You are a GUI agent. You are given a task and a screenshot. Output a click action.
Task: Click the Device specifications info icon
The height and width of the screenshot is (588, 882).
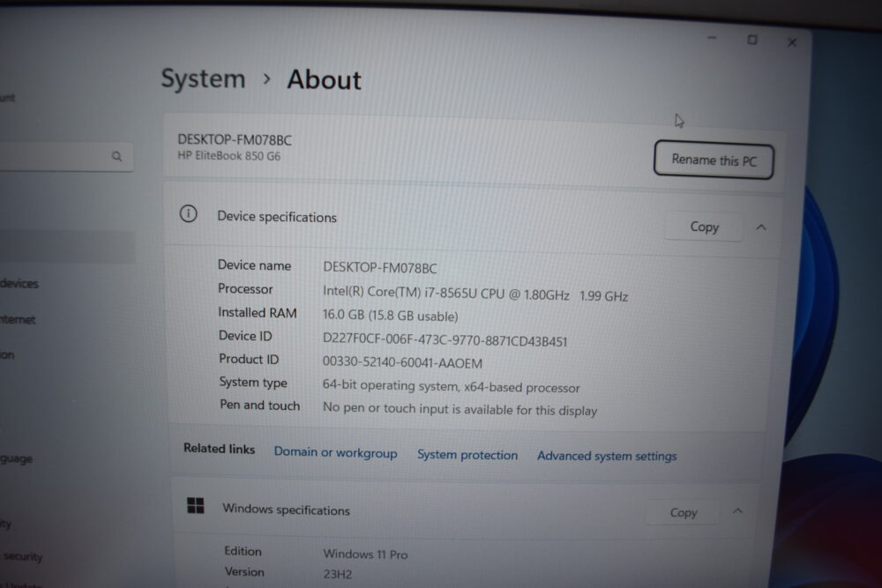click(x=189, y=213)
